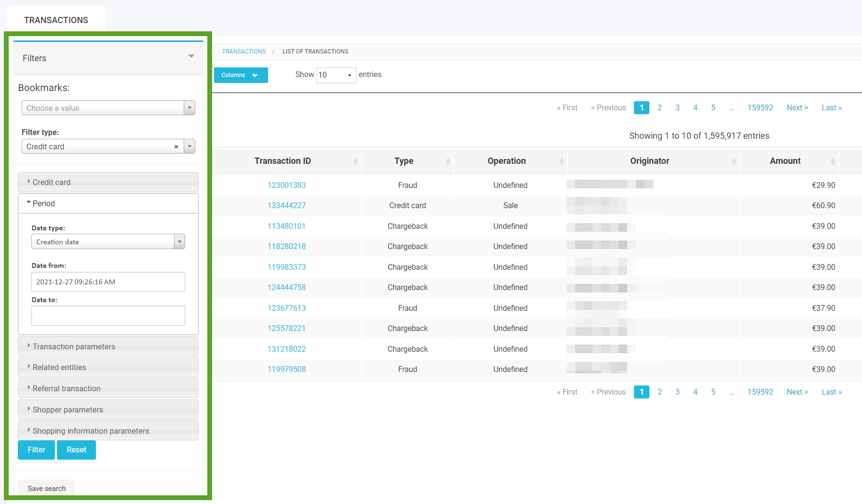Sort the Amount column
Viewport: 862px width, 504px height.
(x=833, y=161)
